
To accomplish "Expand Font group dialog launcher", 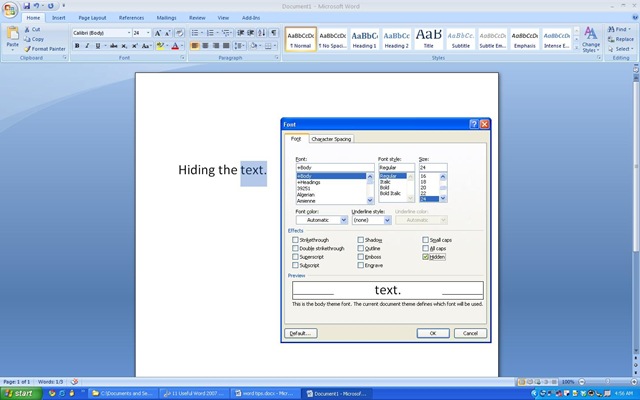I will click(182, 58).
